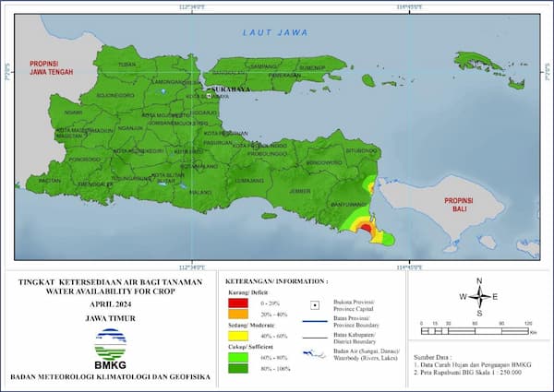Click the PAMEKASAN district label
The height and width of the screenshot is (392, 554).
[x=284, y=75]
